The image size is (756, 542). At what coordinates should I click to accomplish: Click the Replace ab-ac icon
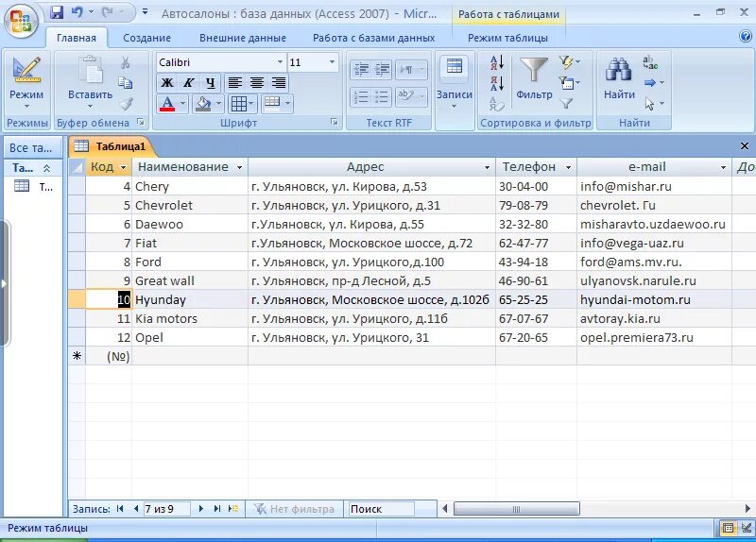(650, 62)
